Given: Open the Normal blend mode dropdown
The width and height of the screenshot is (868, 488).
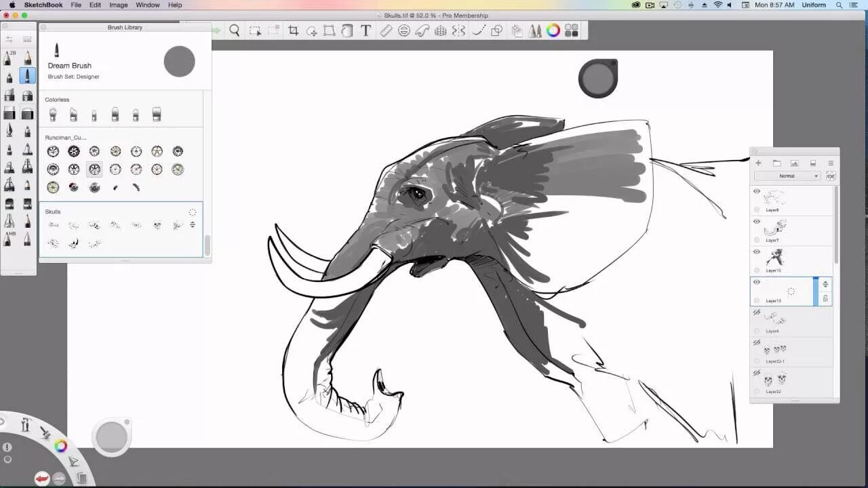Looking at the screenshot, I should pyautogui.click(x=787, y=176).
